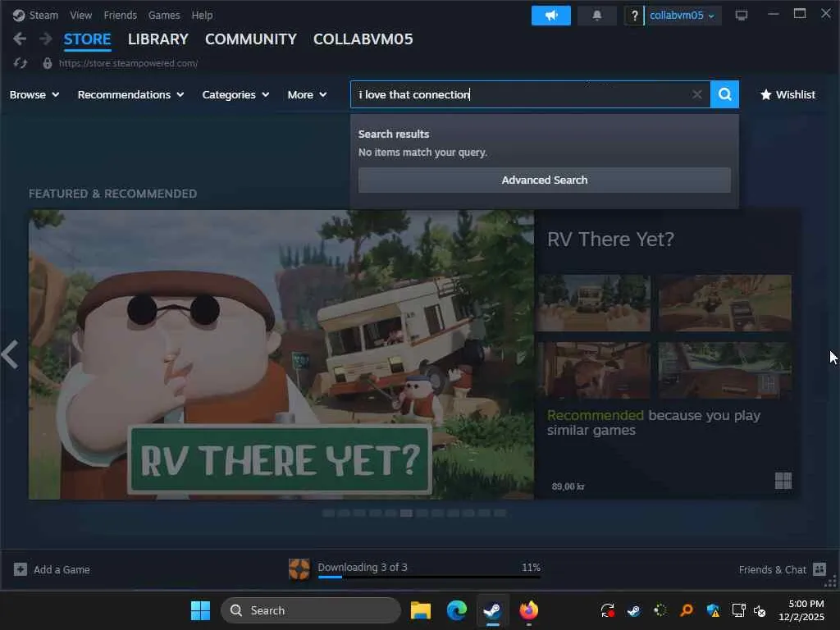Click the Steam system tray icon
This screenshot has height=630, width=840.
point(634,610)
